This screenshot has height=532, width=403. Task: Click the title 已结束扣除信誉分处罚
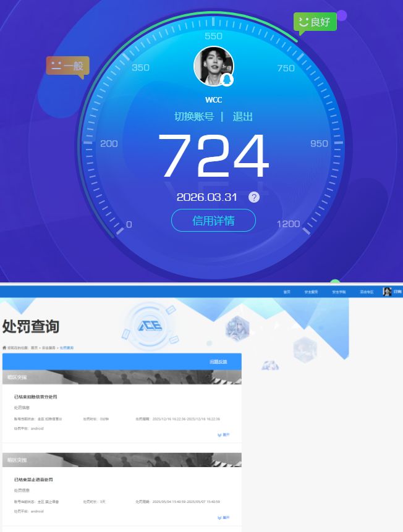click(x=36, y=397)
